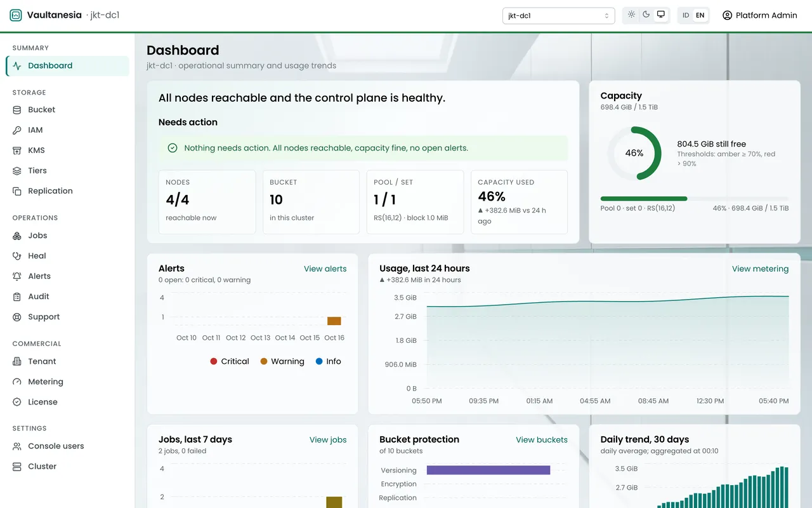Click the Replication copy icon
812x508 pixels.
(x=17, y=191)
